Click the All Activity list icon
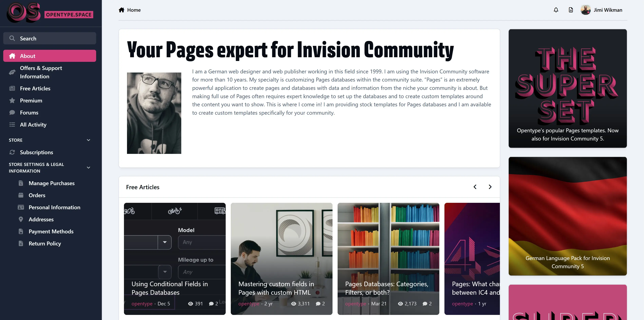This screenshot has height=320, width=644. point(12,125)
